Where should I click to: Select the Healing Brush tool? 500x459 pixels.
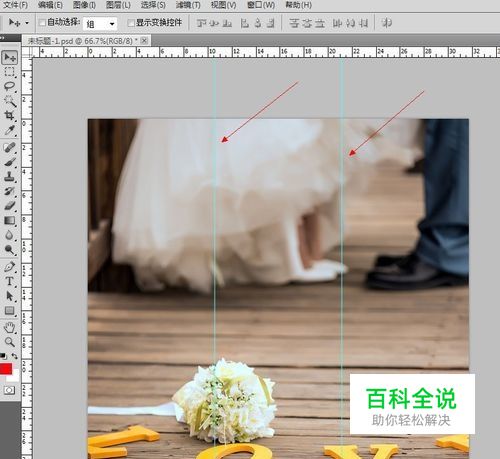(x=9, y=148)
